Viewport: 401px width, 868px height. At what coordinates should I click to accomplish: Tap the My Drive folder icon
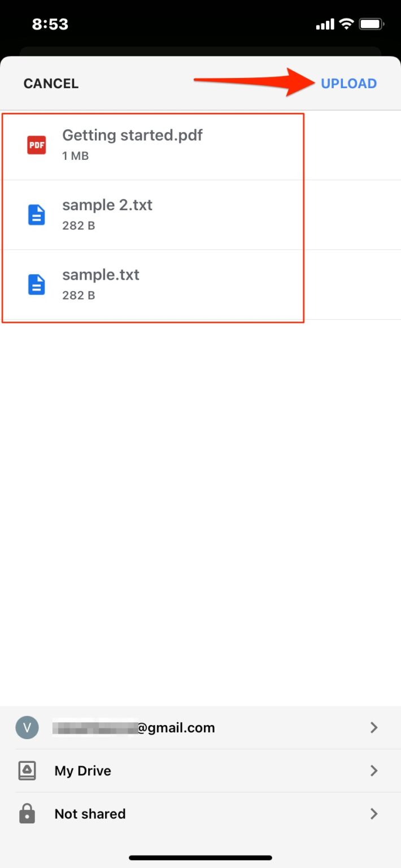click(x=27, y=771)
